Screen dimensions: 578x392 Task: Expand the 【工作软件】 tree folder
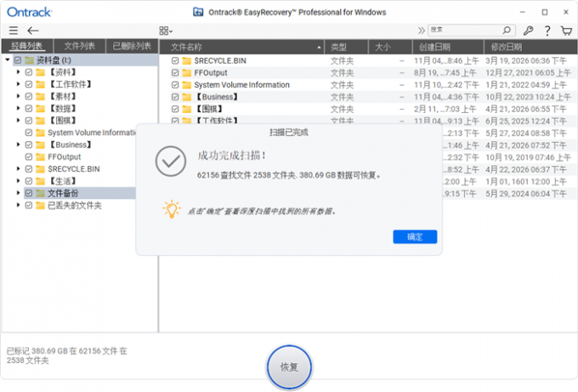[x=18, y=84]
